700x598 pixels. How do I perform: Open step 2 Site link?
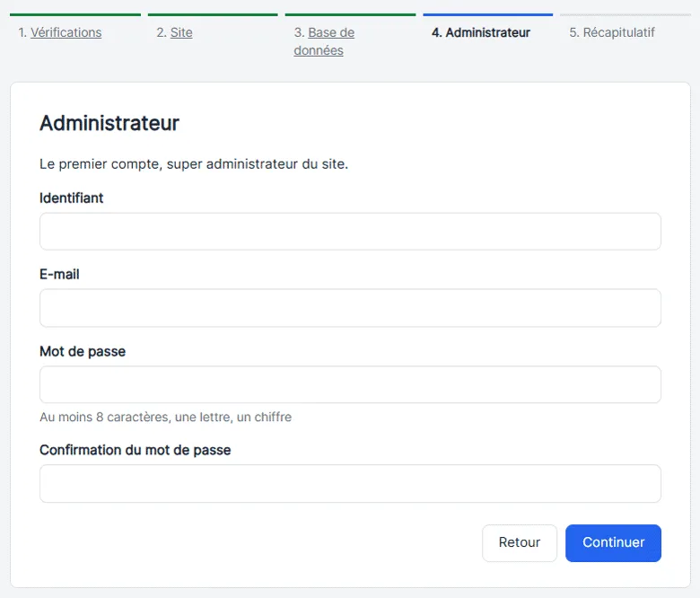point(181,32)
